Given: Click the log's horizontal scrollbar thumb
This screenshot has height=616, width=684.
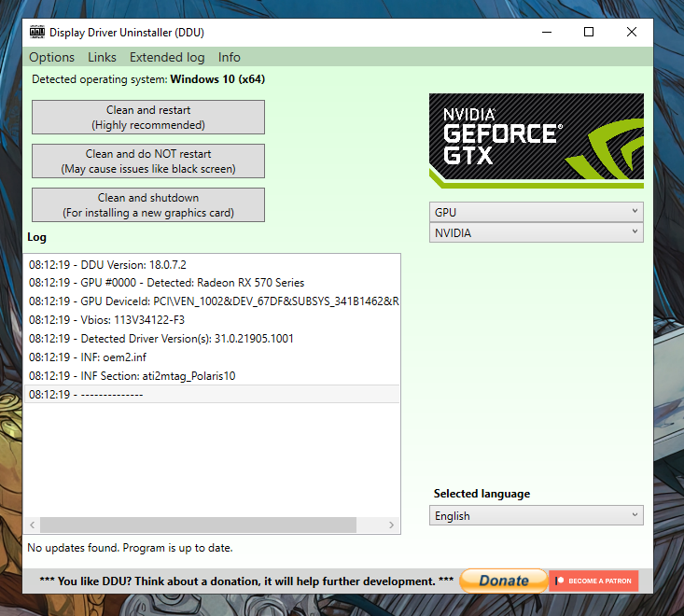Looking at the screenshot, I should (x=198, y=525).
